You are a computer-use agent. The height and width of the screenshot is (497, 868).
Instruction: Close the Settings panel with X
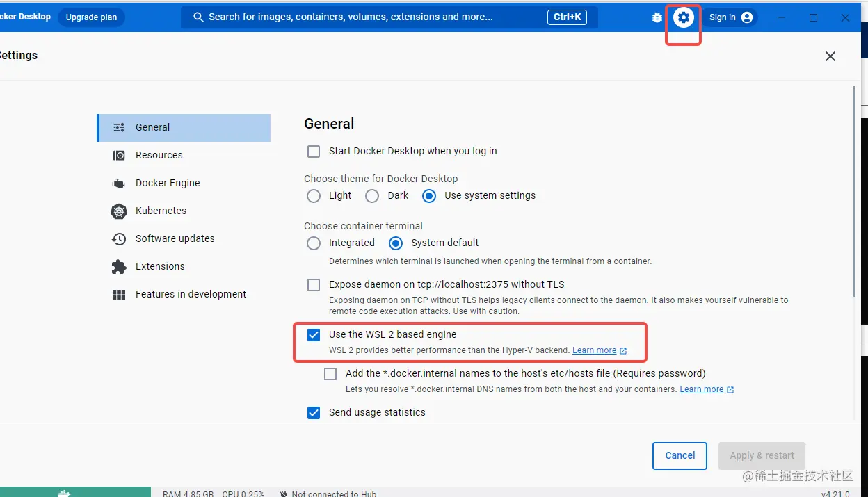coord(830,56)
